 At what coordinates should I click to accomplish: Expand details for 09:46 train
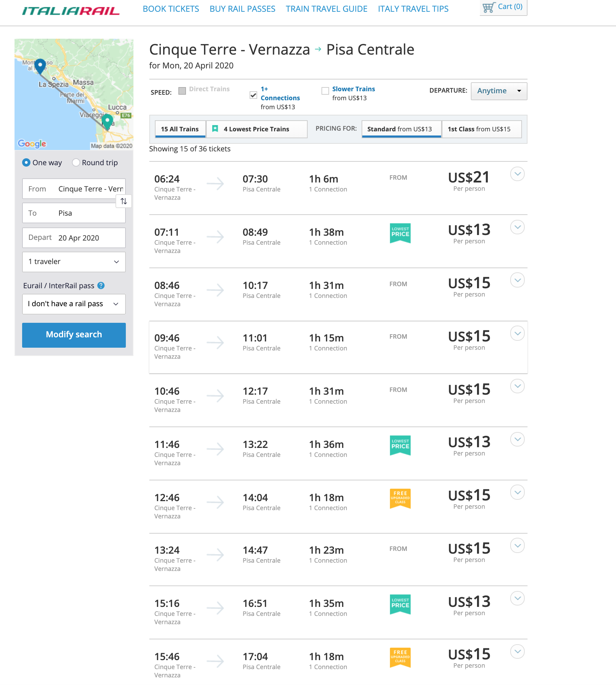click(517, 333)
